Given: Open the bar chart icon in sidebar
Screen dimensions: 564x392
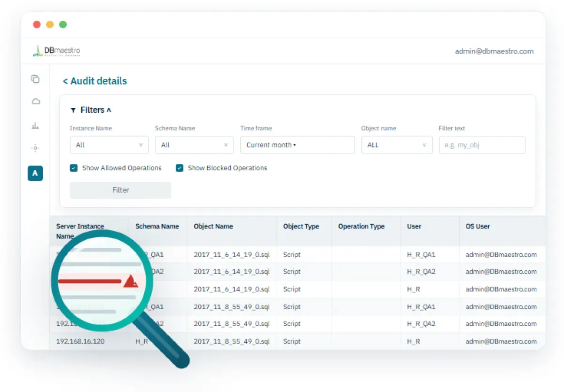Looking at the screenshot, I should tap(36, 125).
